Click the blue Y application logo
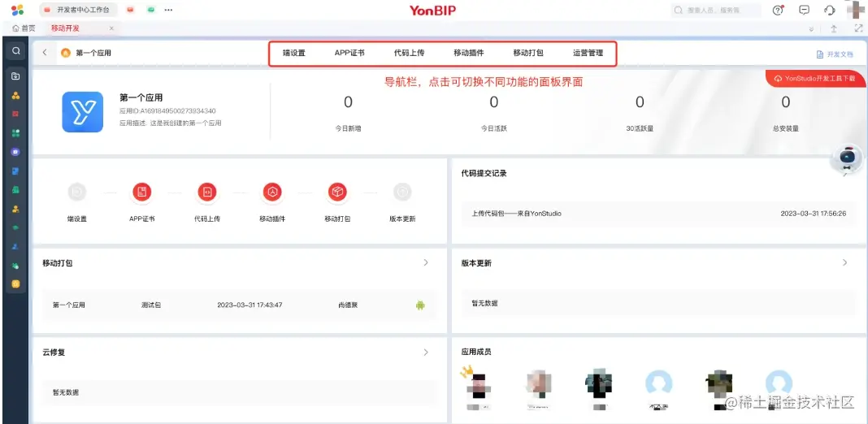 (82, 112)
